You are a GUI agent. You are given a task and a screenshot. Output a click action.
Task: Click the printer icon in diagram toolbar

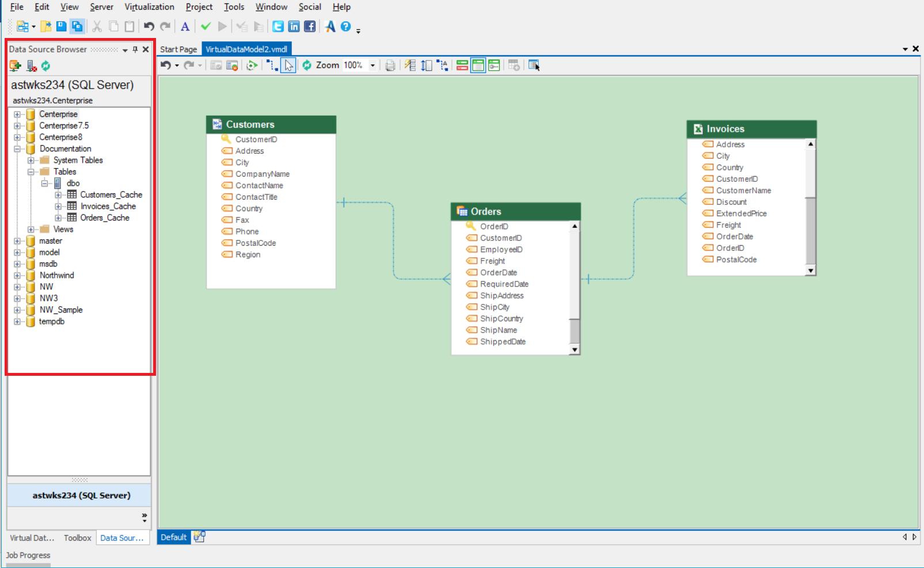coord(390,66)
